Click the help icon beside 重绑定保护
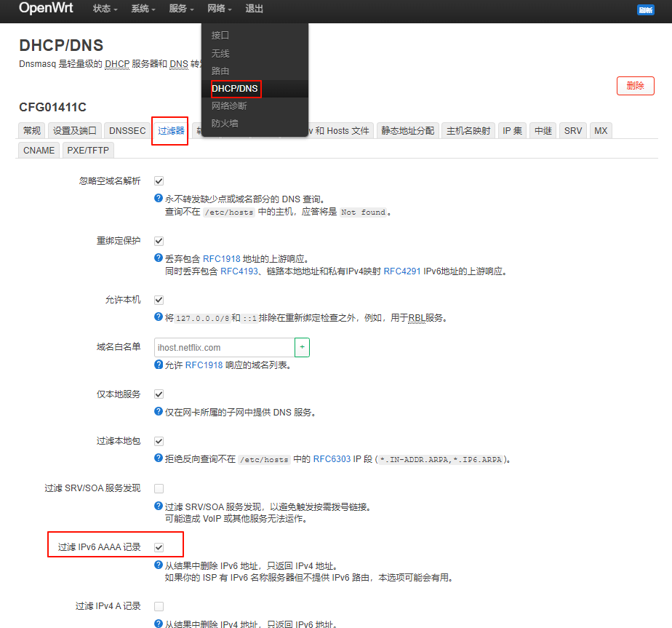The image size is (672, 628). pos(158,256)
